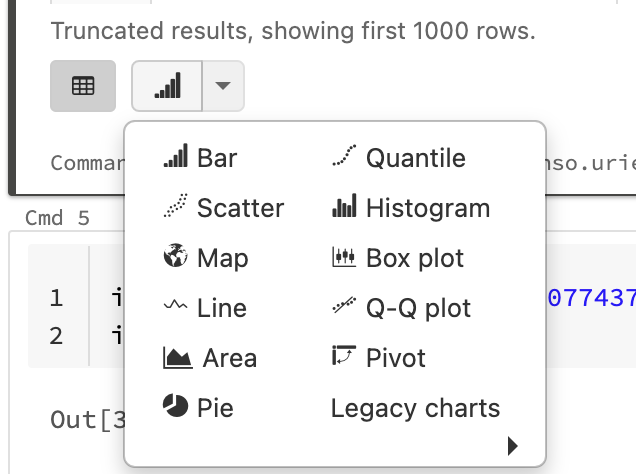Screen dimensions: 636x474
Task: Click the Pivot icon
Action: coord(343,357)
